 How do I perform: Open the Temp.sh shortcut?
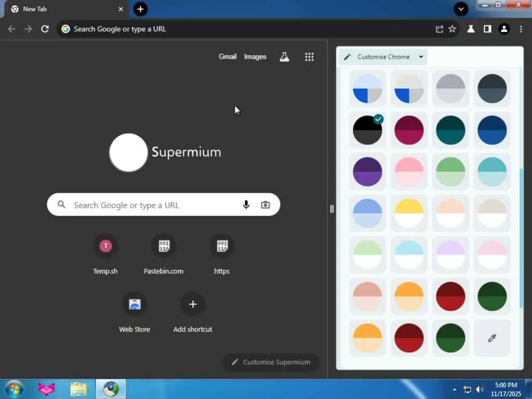(x=105, y=255)
